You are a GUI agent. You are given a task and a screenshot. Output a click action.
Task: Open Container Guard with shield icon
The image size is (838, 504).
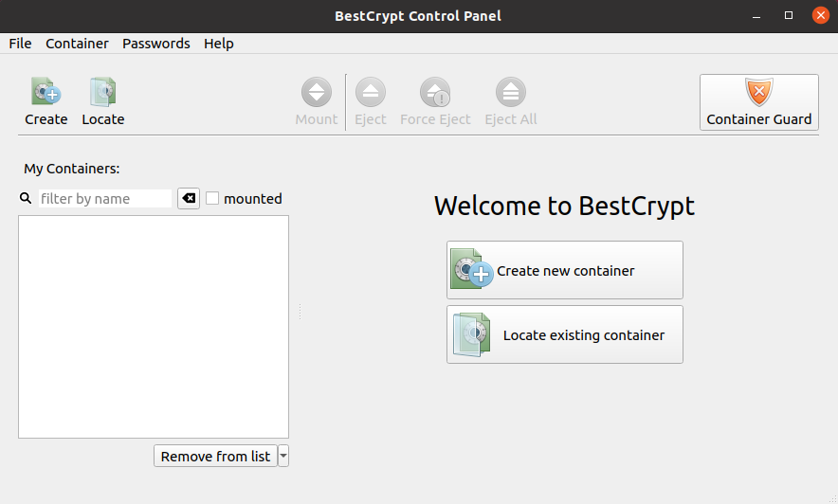tap(759, 102)
